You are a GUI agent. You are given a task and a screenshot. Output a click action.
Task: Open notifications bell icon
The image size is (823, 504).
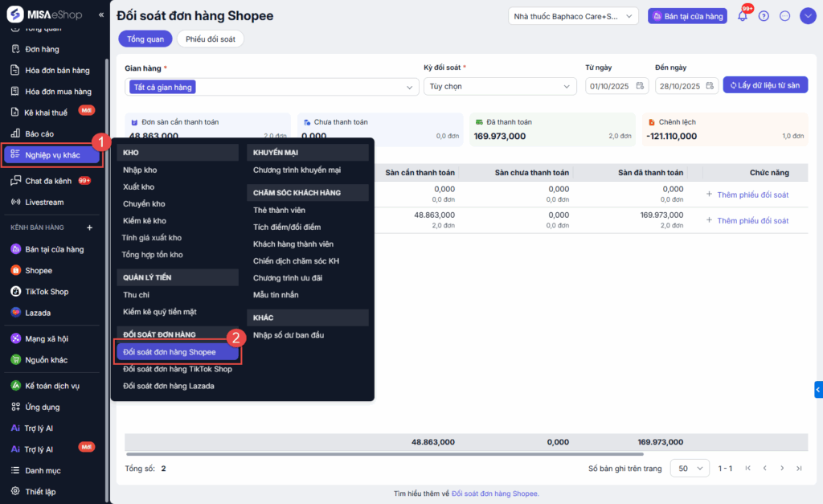tap(743, 16)
